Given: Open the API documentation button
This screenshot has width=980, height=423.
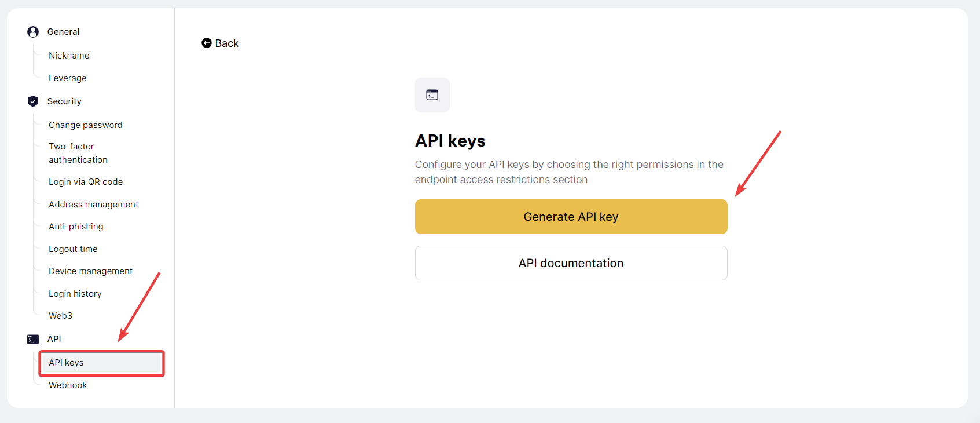Looking at the screenshot, I should point(571,263).
